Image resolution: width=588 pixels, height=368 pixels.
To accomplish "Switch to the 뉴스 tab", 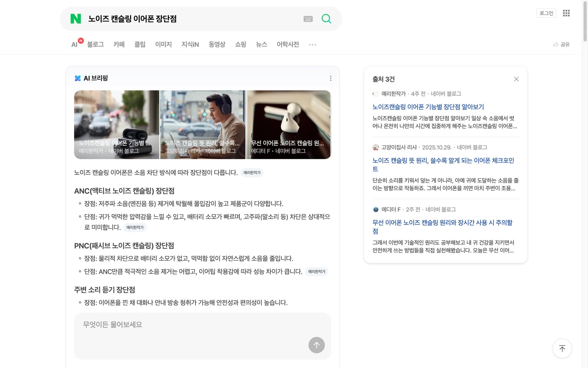I will tap(262, 44).
